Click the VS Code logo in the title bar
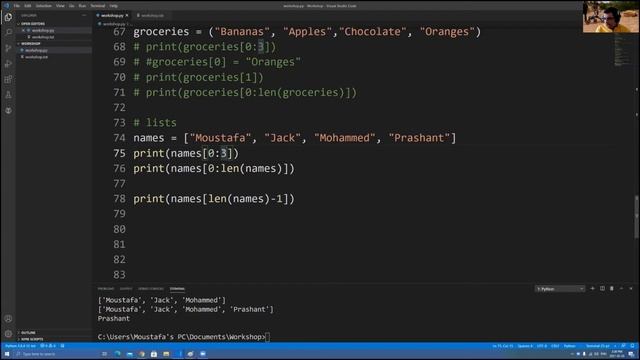 [6, 5]
